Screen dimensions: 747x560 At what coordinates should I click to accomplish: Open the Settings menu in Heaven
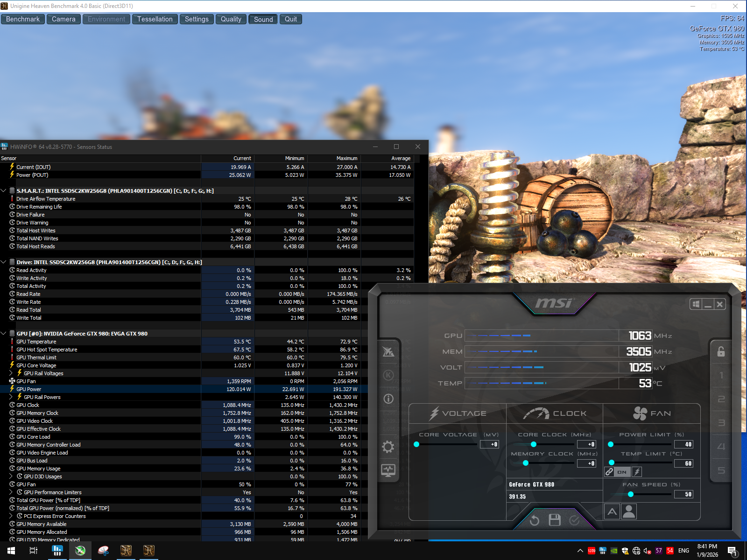click(197, 19)
